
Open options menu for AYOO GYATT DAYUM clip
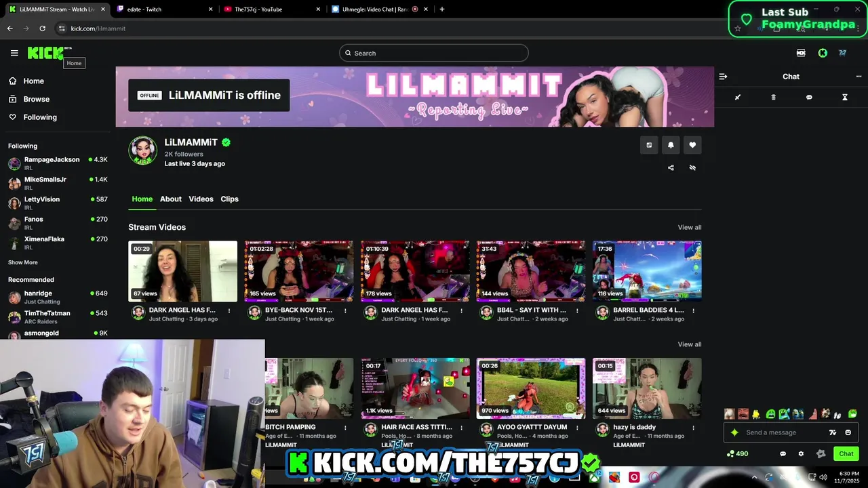coord(577,428)
